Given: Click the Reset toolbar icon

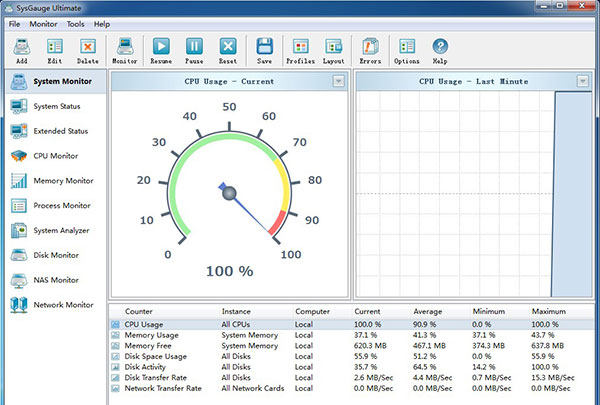Looking at the screenshot, I should point(228,46).
